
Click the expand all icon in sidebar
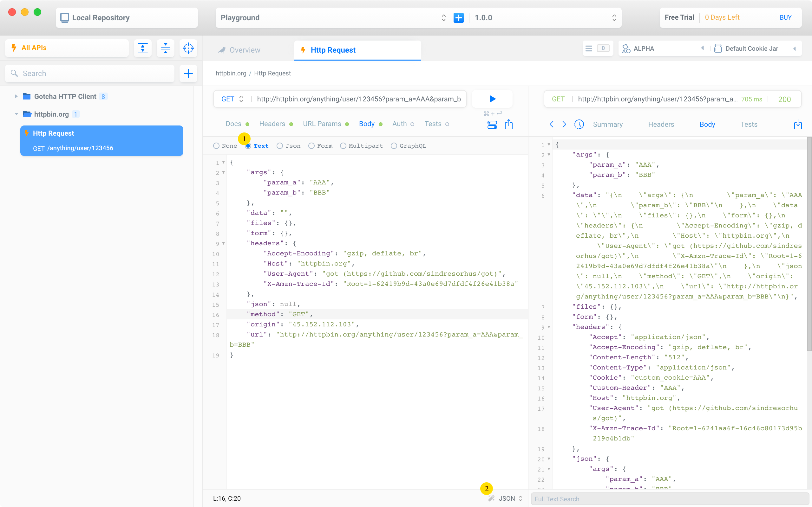[143, 48]
